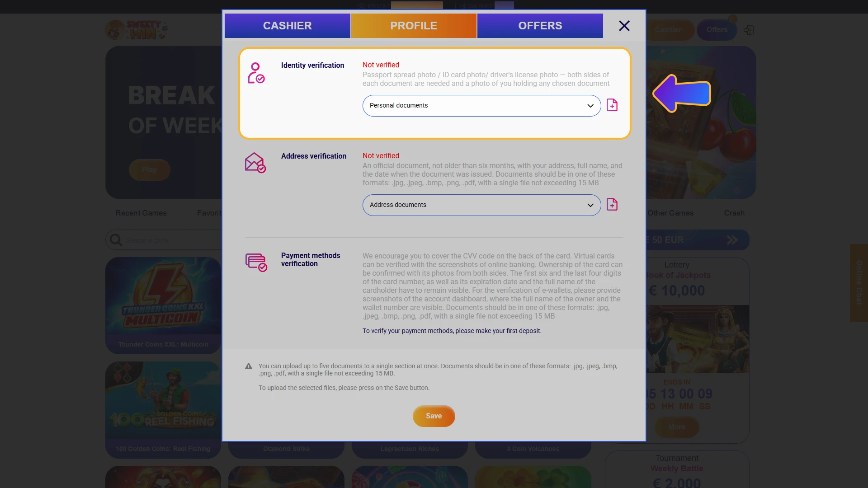The height and width of the screenshot is (488, 868).
Task: Open the PROFILE tab
Action: 414,26
